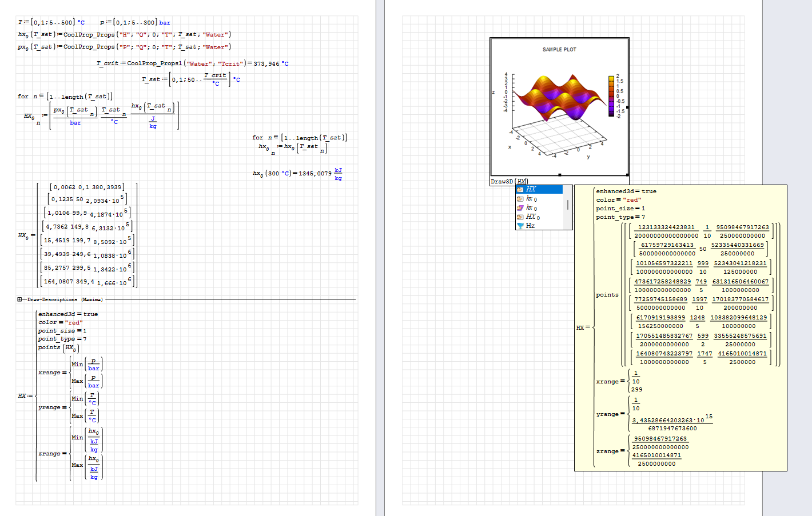Click the plot's color scale legend bar
This screenshot has height=516, width=812.
[x=611, y=97]
